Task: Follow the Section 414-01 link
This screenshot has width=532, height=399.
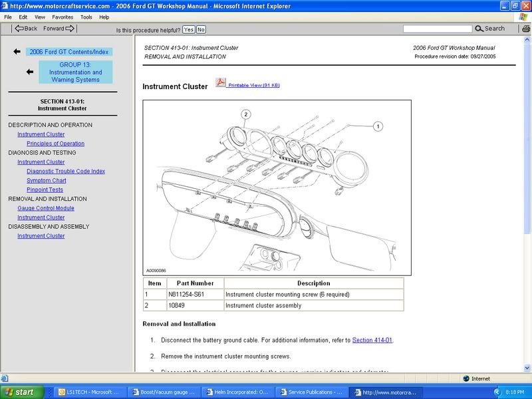Action: click(x=372, y=340)
